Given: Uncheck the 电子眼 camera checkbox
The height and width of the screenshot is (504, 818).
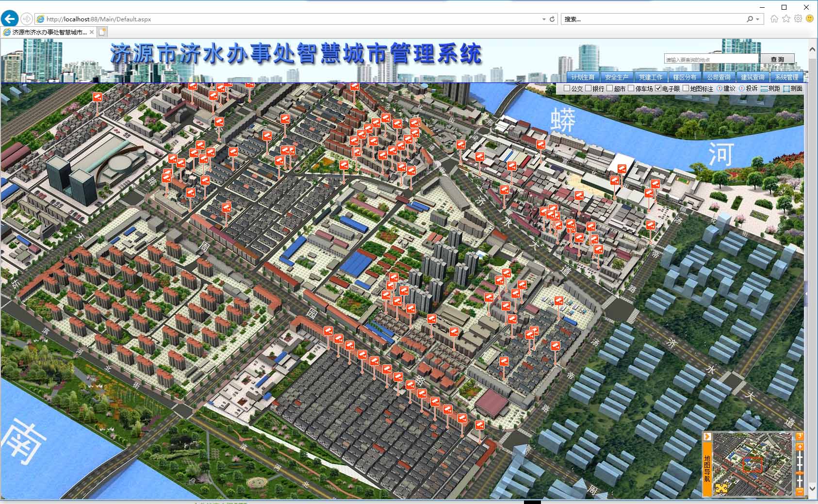Looking at the screenshot, I should tap(658, 88).
